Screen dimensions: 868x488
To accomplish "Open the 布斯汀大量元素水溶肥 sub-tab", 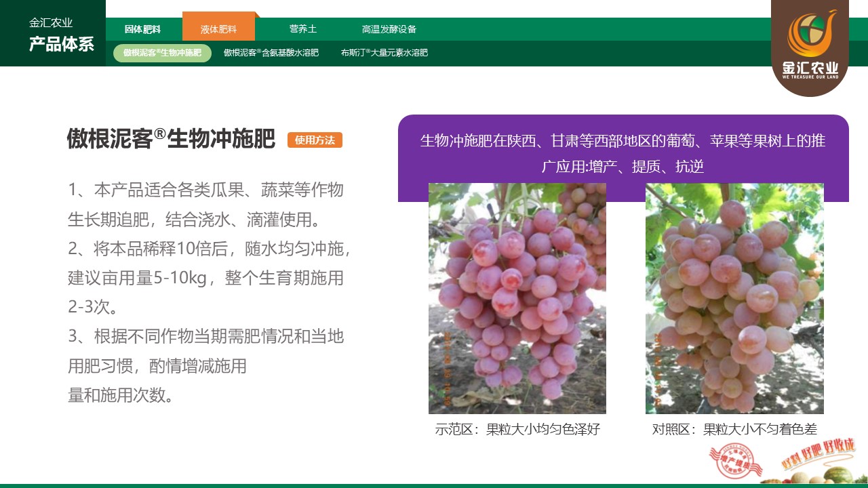I will [x=384, y=53].
